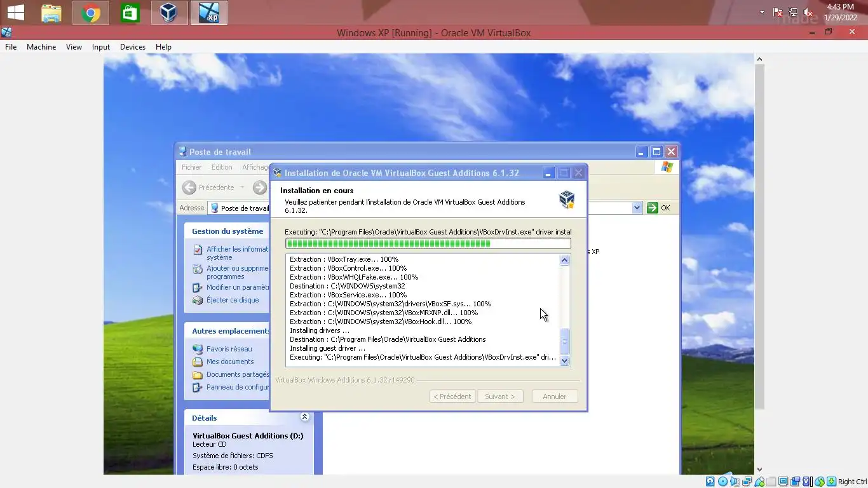Click the CPU virtualization status icon
The height and width of the screenshot is (488, 868).
click(807, 482)
